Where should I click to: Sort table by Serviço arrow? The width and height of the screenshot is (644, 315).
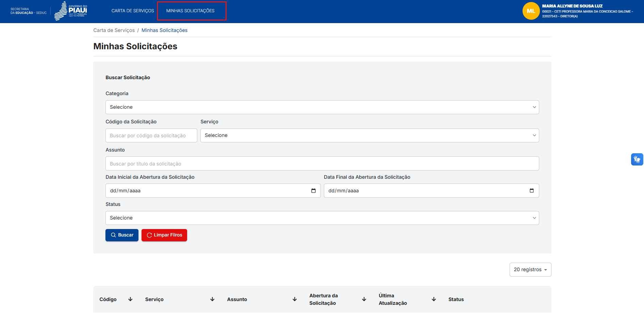(212, 299)
